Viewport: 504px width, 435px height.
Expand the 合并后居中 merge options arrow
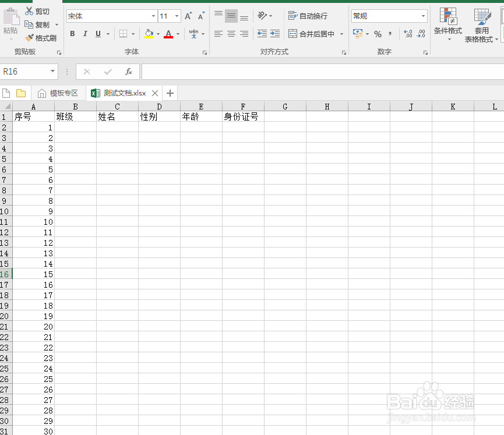(x=341, y=34)
